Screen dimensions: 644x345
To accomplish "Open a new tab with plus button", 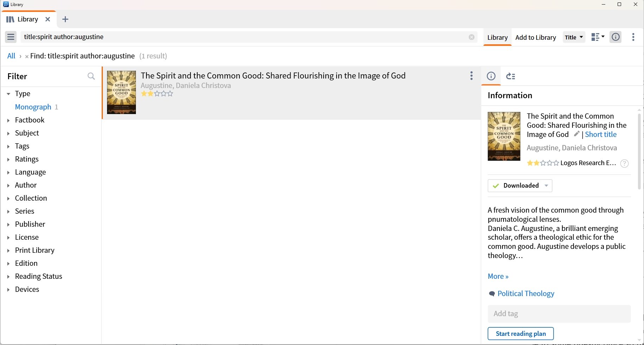I will (65, 19).
